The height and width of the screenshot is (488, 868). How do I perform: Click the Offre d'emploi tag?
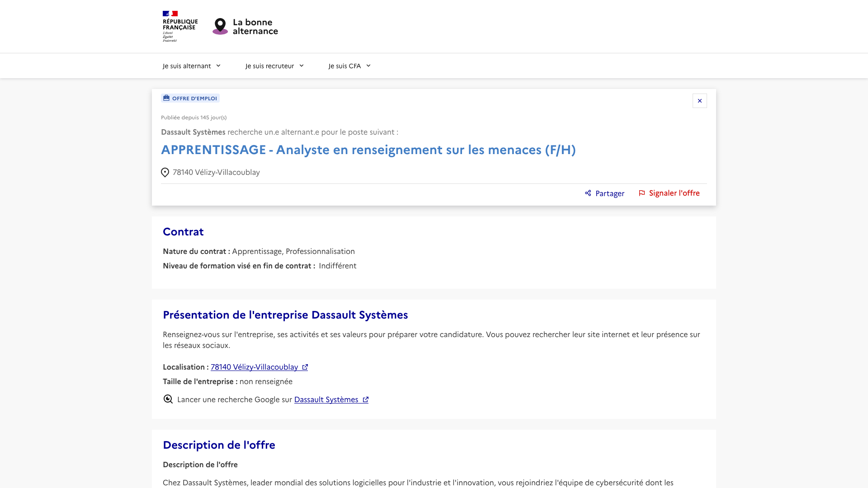[190, 98]
